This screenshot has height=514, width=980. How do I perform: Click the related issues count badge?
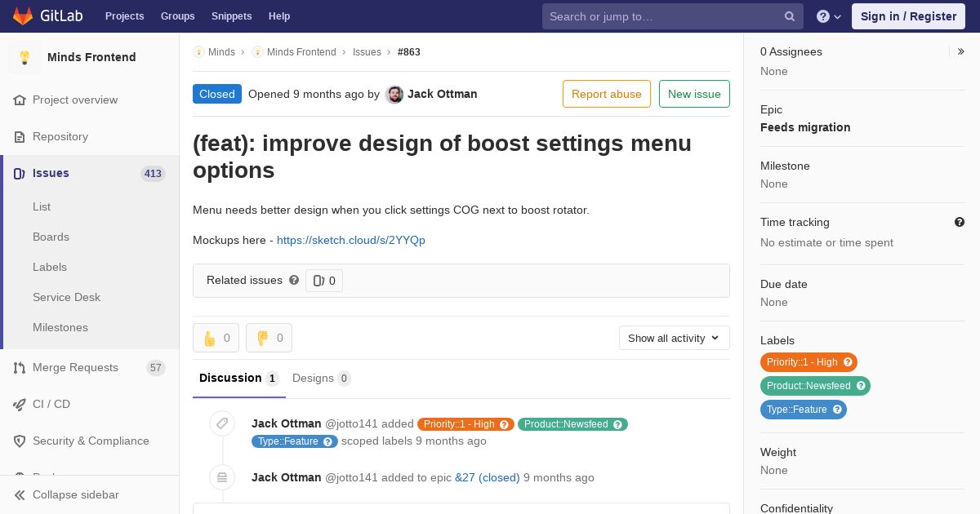324,281
